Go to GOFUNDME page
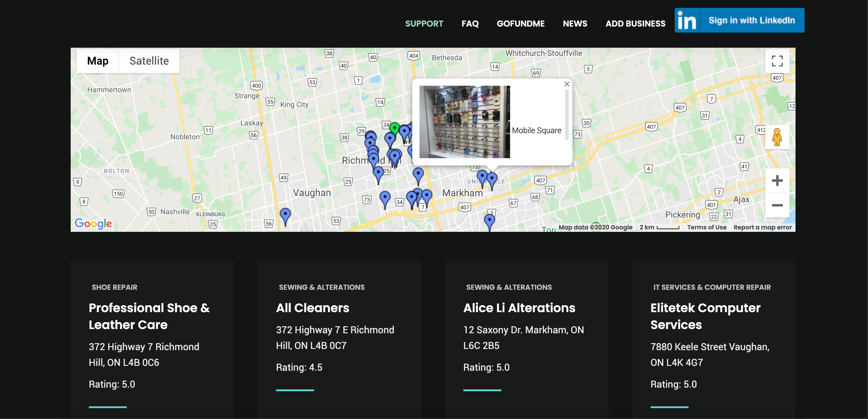868x419 pixels. click(520, 24)
